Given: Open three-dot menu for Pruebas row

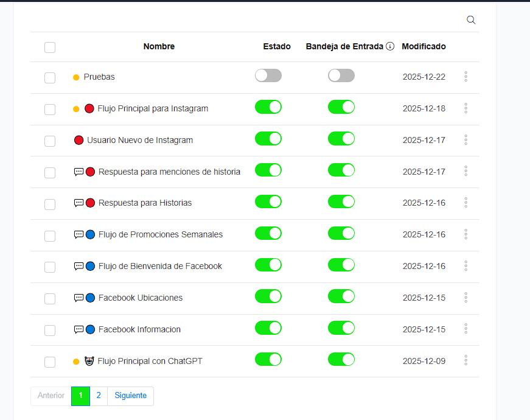Looking at the screenshot, I should pos(465,77).
